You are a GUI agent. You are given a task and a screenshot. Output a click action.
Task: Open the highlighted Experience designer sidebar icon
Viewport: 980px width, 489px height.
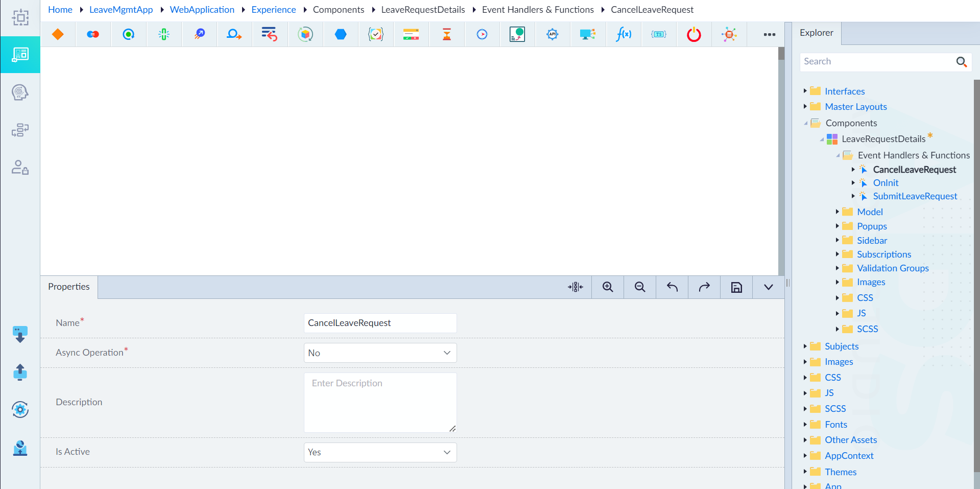(x=20, y=55)
